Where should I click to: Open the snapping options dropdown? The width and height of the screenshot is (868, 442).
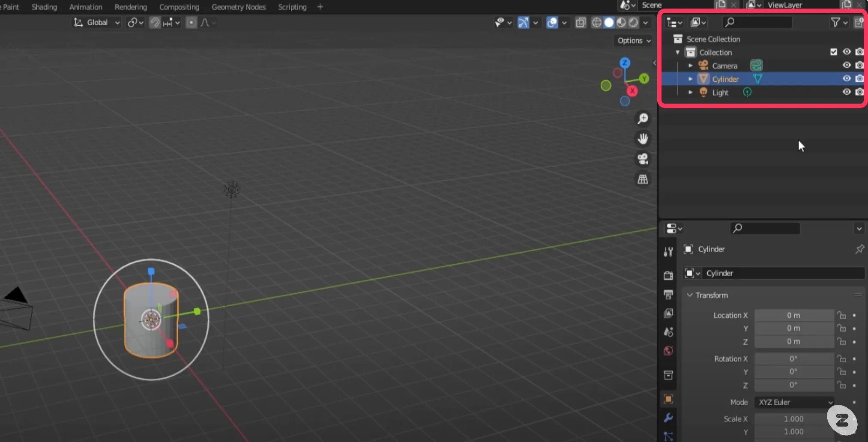(172, 22)
